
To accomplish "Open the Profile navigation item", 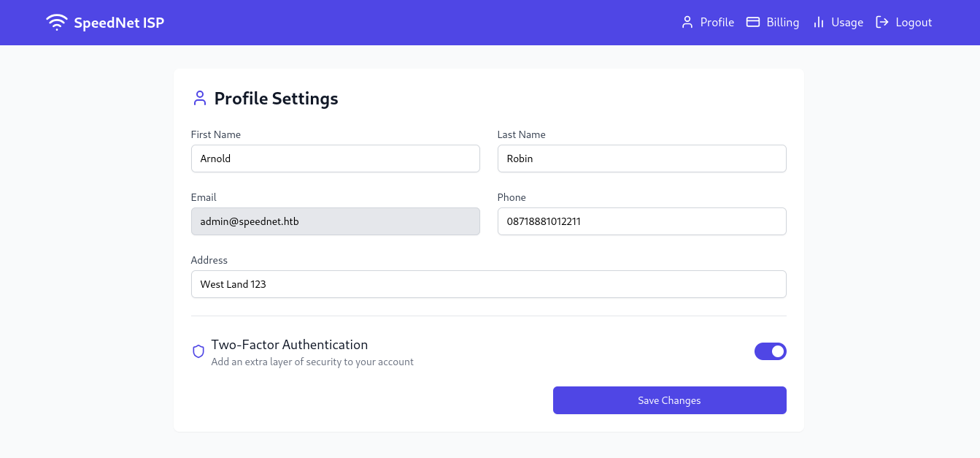I will 717,23.
